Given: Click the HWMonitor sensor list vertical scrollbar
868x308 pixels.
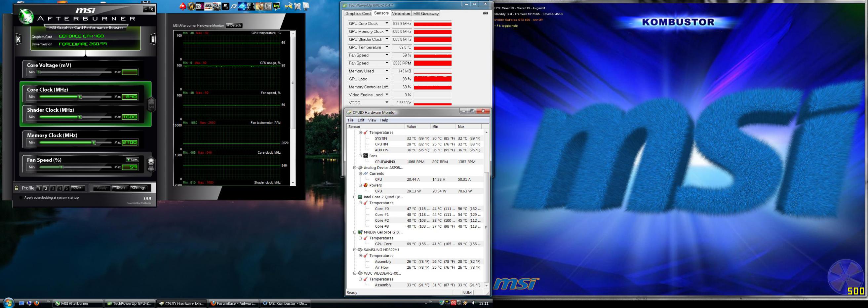Looking at the screenshot, I should 486,227.
